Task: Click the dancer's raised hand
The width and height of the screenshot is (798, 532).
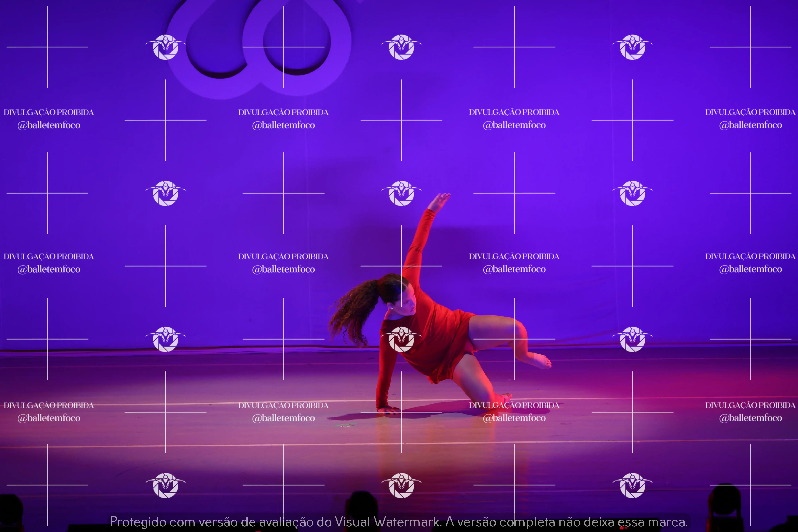Action: pyautogui.click(x=440, y=201)
